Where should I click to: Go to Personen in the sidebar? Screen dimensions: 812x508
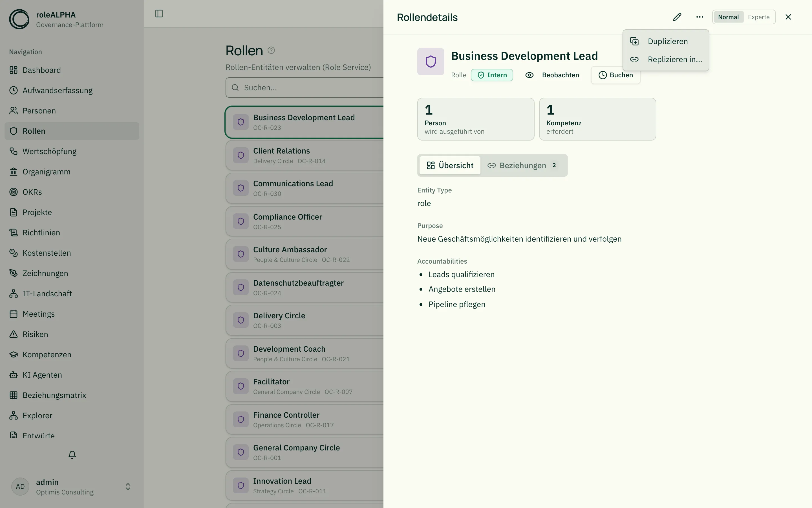coord(72,111)
